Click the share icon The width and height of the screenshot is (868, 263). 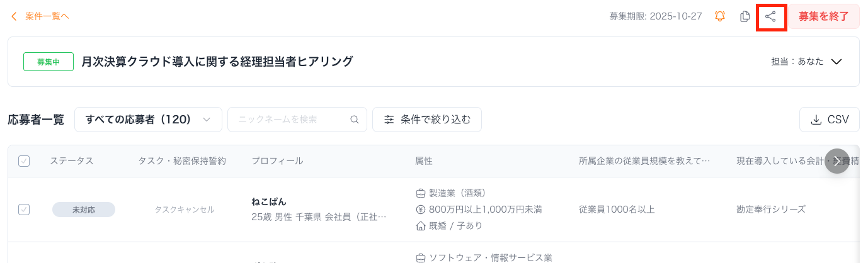(770, 16)
